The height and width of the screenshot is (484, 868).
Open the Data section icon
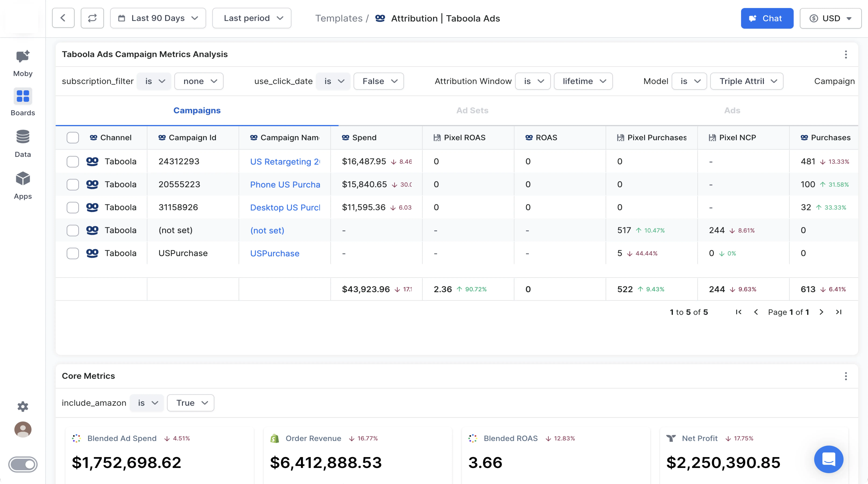[x=23, y=137]
